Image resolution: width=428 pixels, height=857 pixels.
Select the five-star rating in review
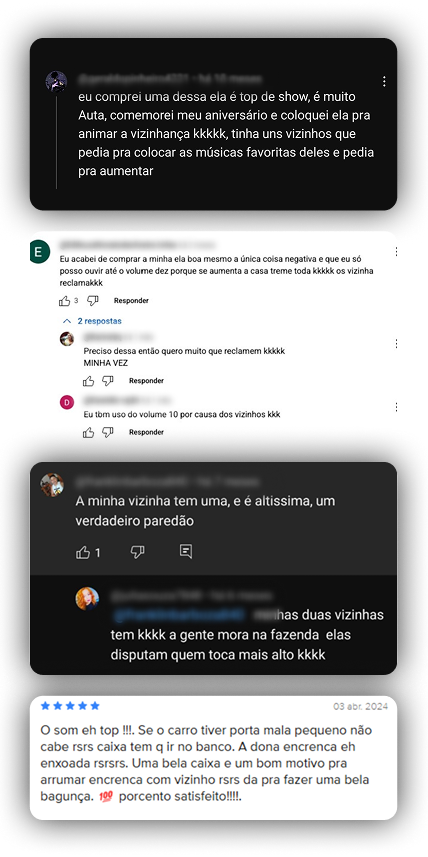[x=70, y=706]
